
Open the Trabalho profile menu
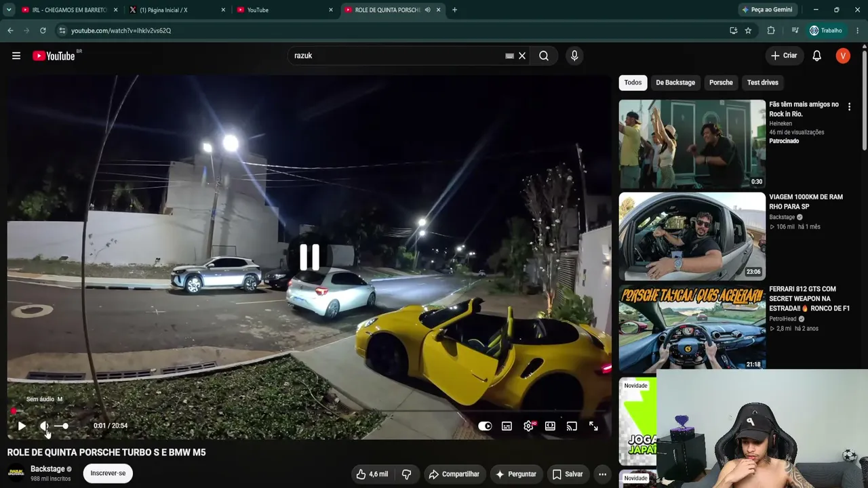pos(826,30)
